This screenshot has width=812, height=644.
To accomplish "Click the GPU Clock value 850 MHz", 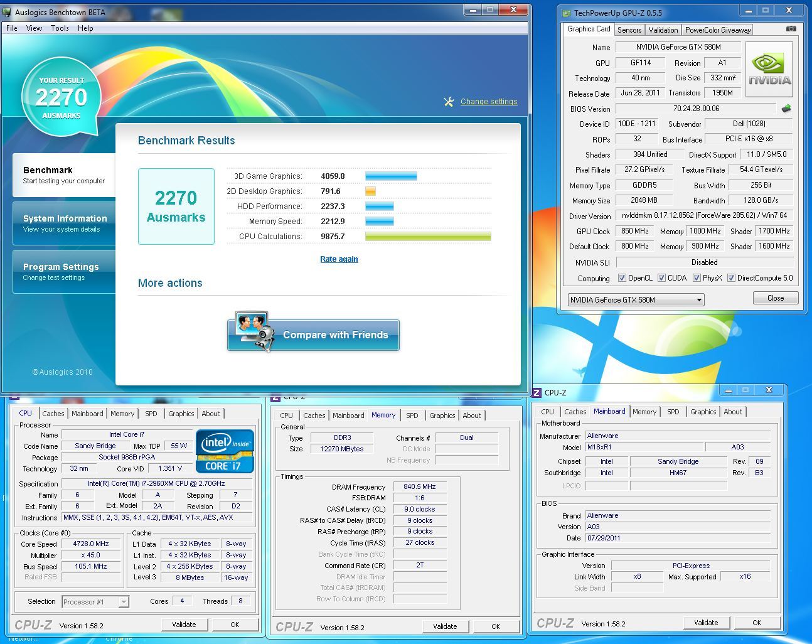I will click(x=635, y=231).
